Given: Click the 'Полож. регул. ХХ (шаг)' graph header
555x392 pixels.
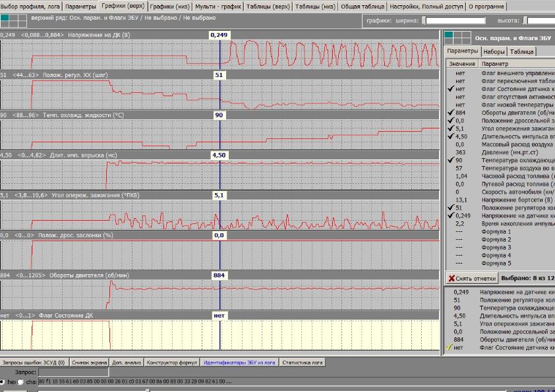Looking at the screenshot, I should (x=219, y=75).
